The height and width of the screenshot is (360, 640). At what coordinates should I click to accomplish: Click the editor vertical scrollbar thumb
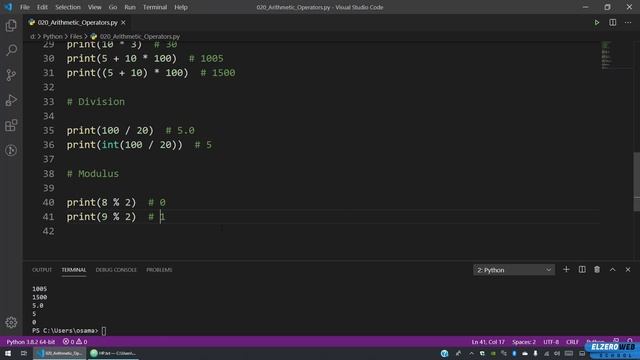(x=636, y=182)
